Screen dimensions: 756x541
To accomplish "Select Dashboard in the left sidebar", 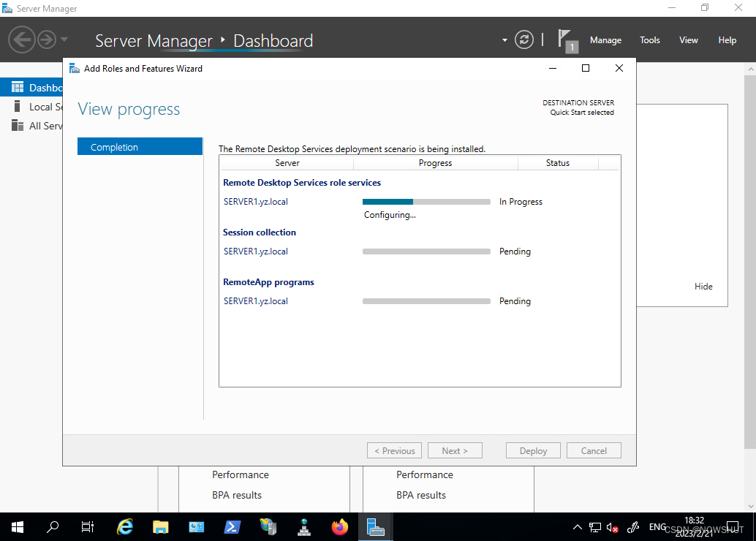I will pyautogui.click(x=32, y=87).
